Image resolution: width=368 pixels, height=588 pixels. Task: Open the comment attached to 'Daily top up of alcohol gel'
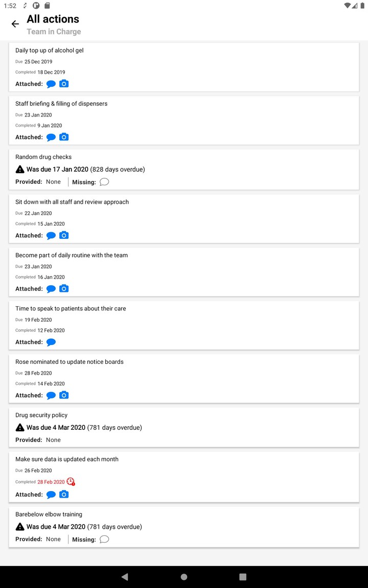[x=51, y=84]
